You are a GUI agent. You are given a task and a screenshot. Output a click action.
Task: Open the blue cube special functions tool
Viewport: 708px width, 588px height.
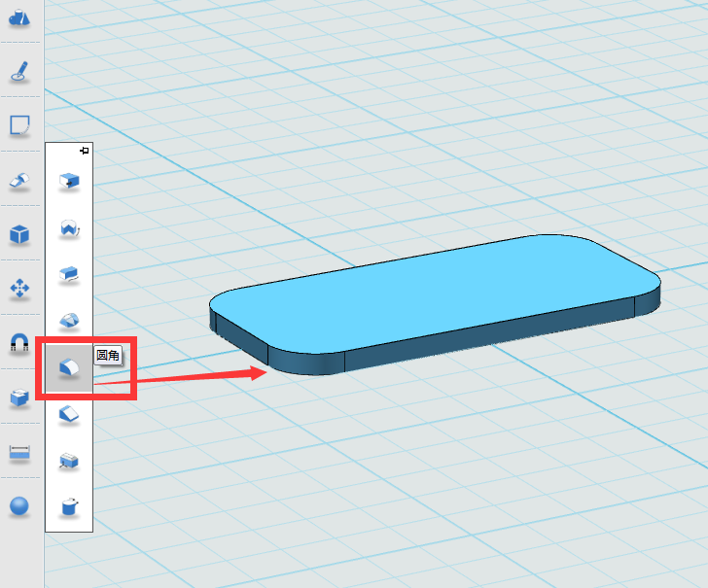(19, 234)
